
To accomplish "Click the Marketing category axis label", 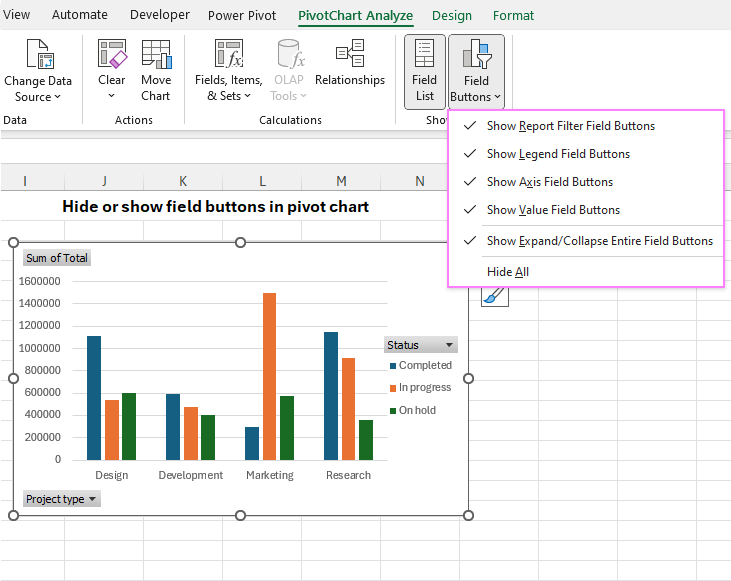I will point(270,475).
